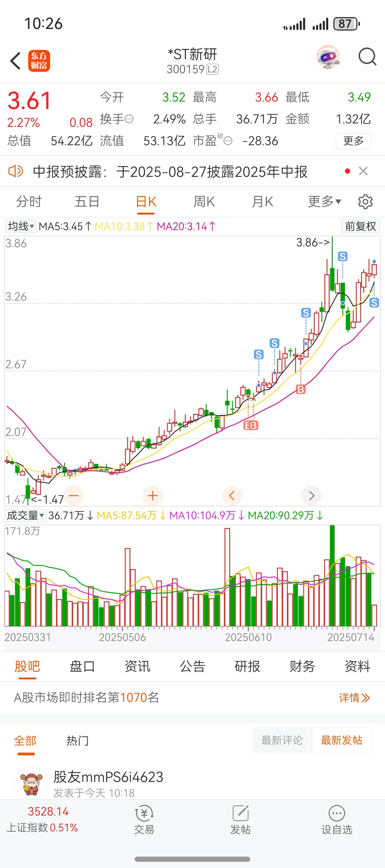This screenshot has width=385, height=868.
Task: Switch to 分时 tab
Action: (29, 201)
